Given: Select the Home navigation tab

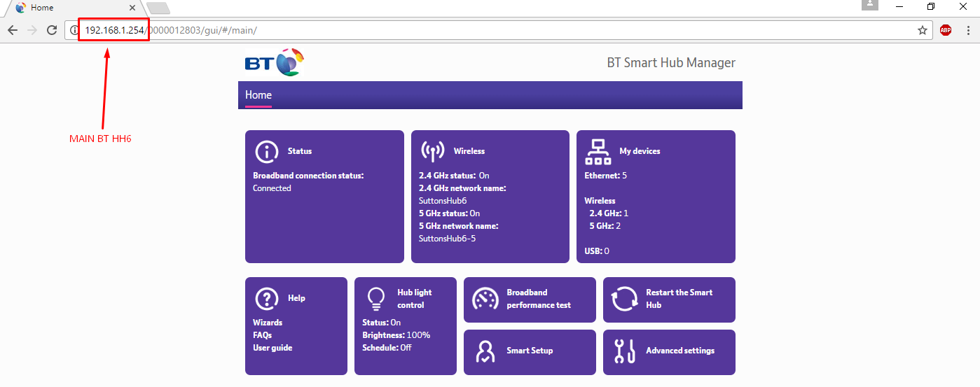Looking at the screenshot, I should pyautogui.click(x=258, y=95).
